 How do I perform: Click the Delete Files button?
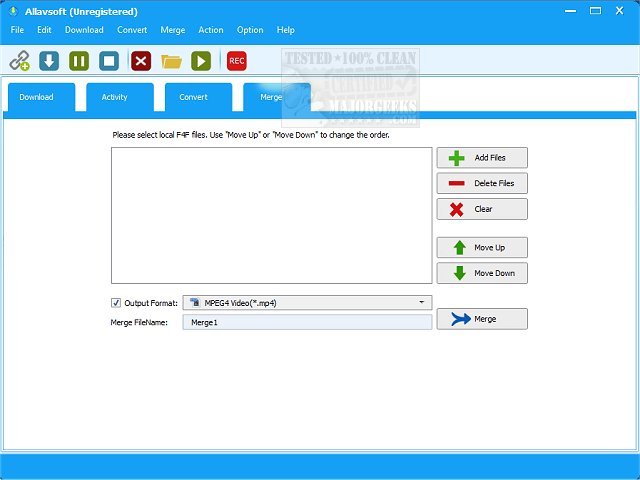click(482, 183)
